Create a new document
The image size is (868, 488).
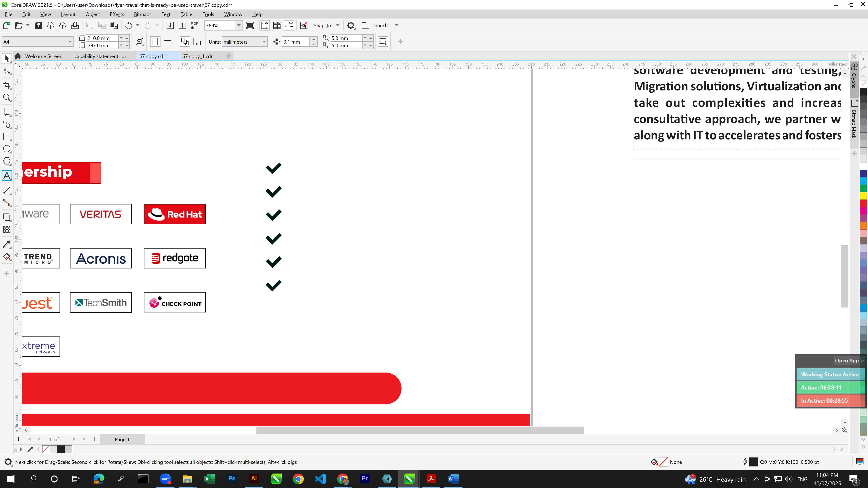coord(6,25)
